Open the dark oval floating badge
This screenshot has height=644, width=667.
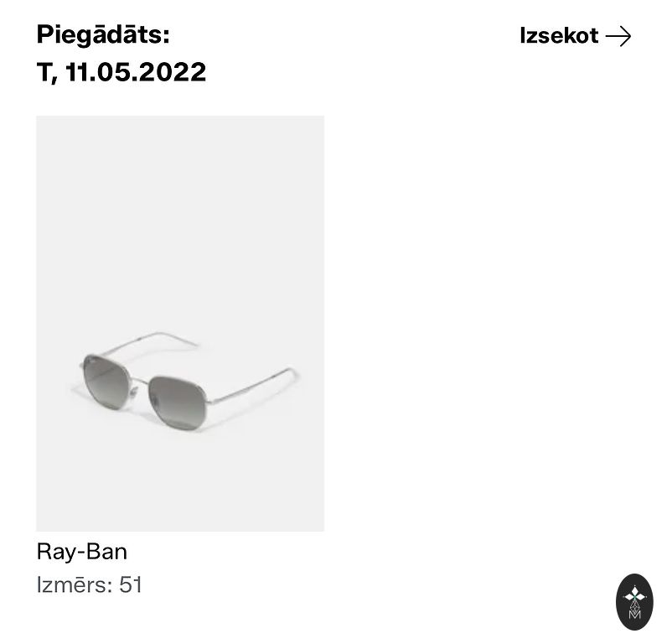click(x=633, y=601)
